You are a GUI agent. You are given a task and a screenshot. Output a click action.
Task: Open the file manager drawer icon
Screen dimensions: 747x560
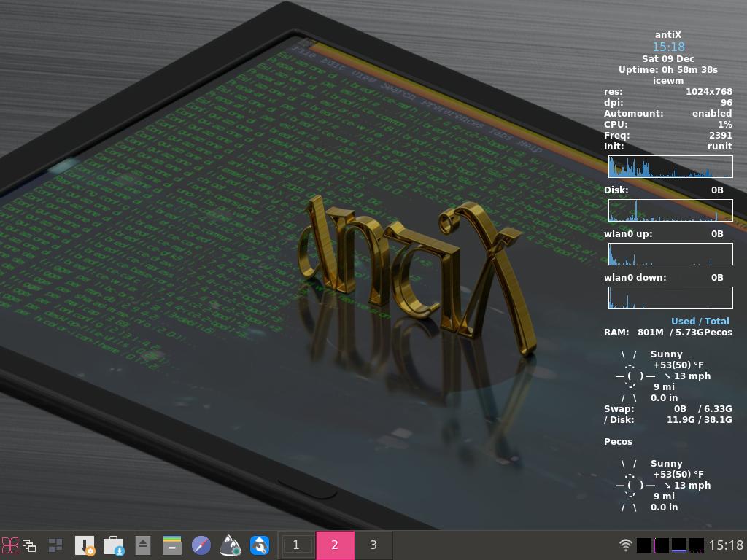tap(172, 545)
